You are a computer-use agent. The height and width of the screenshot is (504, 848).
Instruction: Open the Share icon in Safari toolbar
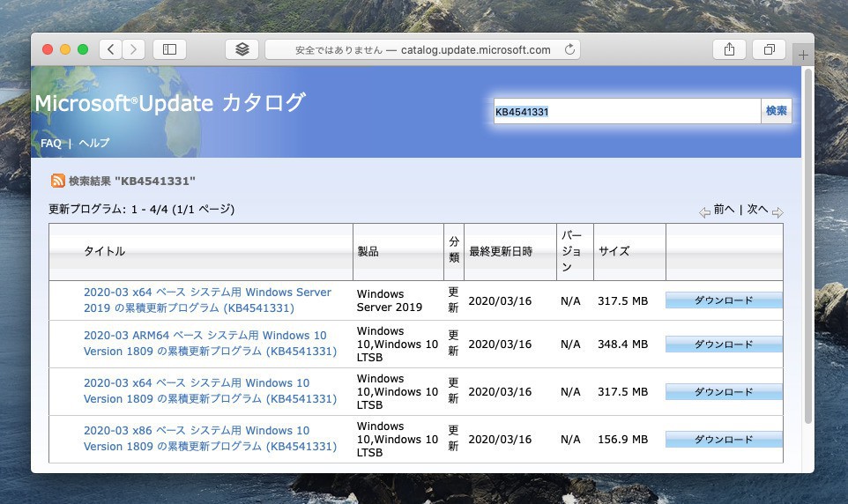[730, 49]
